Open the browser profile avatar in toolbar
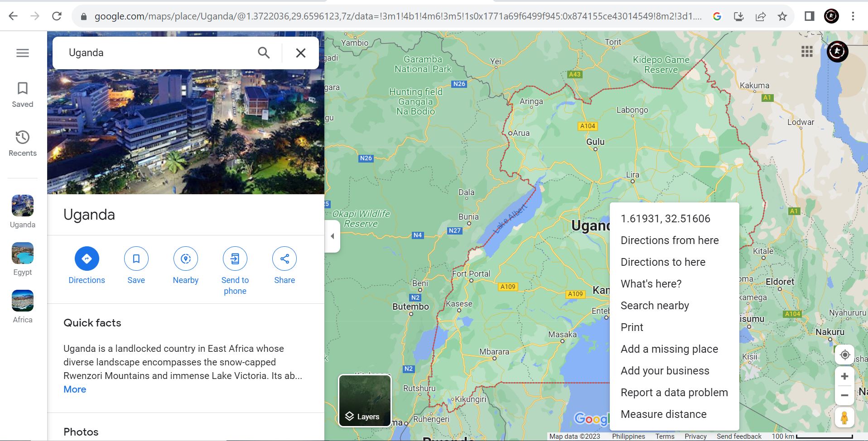The height and width of the screenshot is (441, 868). click(831, 16)
